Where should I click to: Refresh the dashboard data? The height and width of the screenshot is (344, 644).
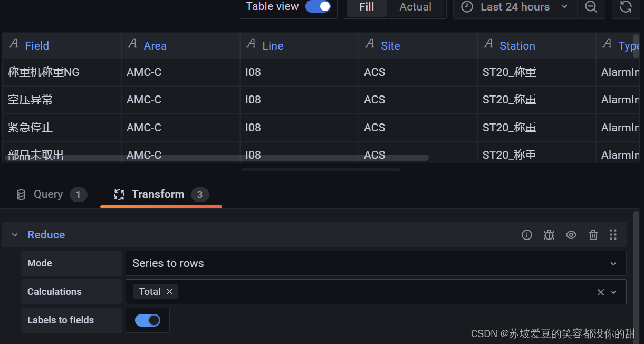626,7
